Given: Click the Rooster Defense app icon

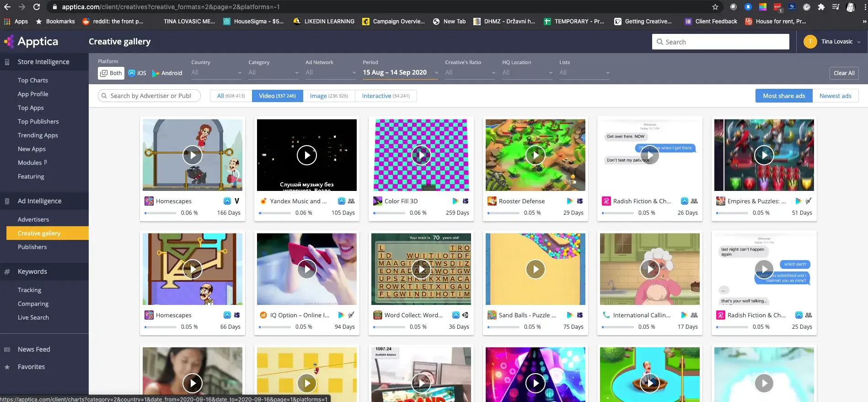Looking at the screenshot, I should [492, 201].
